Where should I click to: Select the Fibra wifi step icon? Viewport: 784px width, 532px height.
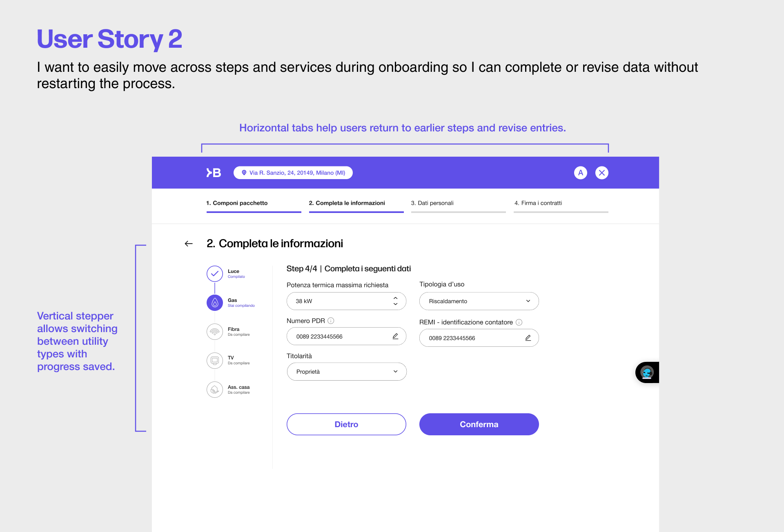pos(214,332)
